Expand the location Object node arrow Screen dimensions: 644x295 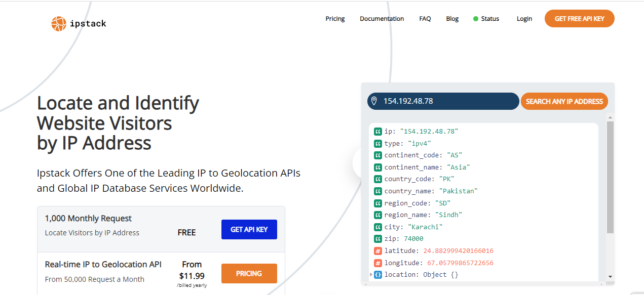[371, 275]
